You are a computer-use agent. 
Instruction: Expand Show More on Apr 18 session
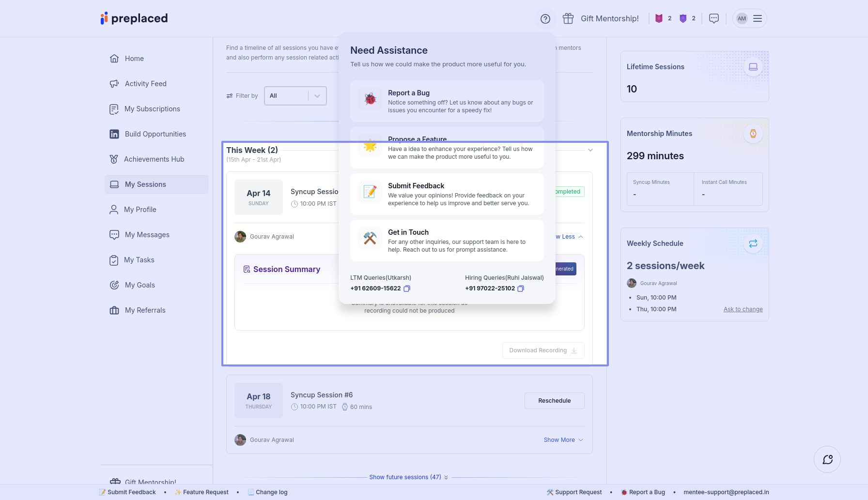point(563,440)
